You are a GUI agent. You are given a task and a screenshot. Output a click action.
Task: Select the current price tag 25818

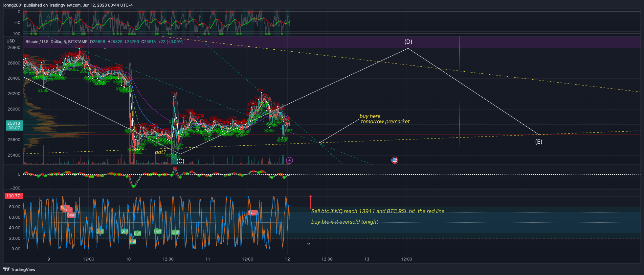14,125
